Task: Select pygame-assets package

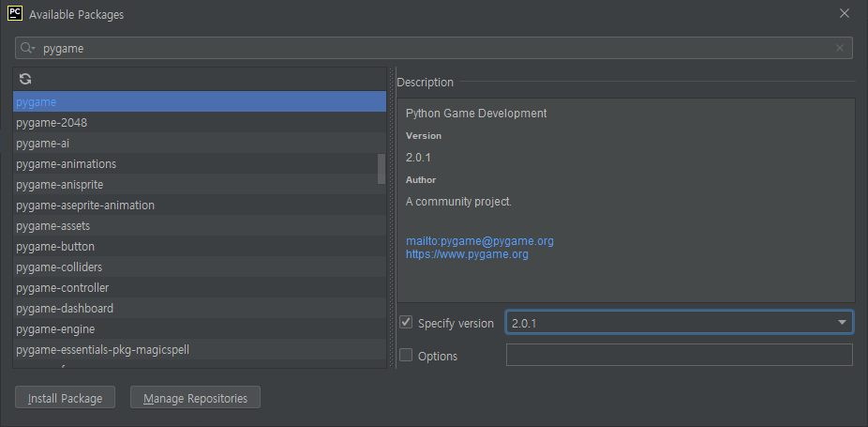Action: [x=200, y=226]
